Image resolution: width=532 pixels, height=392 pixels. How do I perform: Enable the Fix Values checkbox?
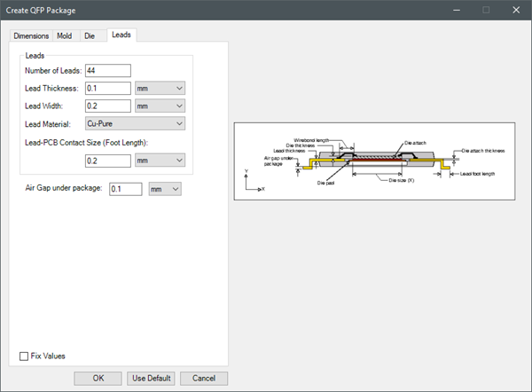click(25, 357)
